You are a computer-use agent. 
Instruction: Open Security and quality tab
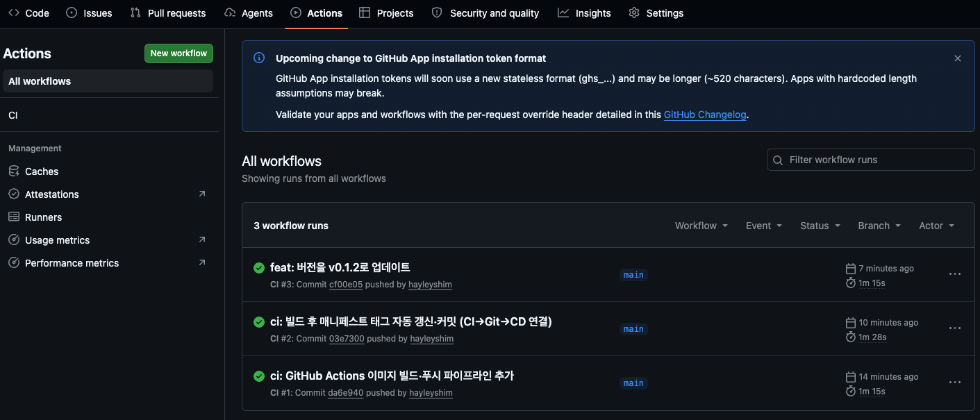point(485,13)
